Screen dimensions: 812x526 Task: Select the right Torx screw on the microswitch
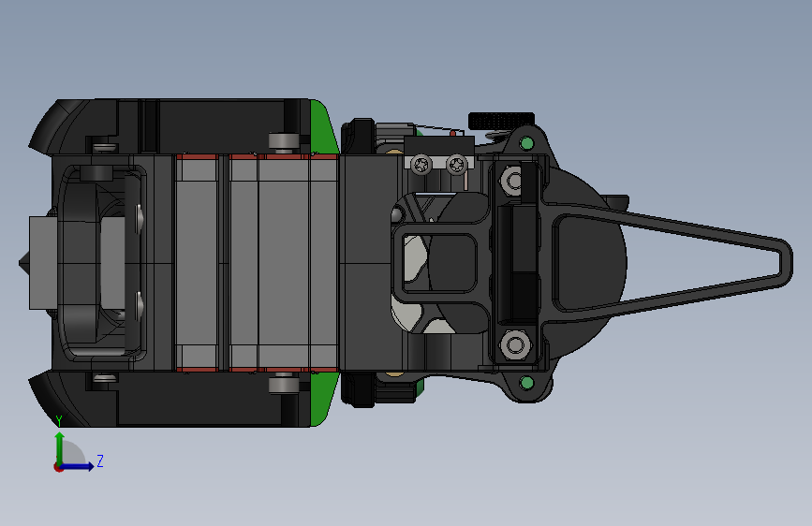[457, 165]
